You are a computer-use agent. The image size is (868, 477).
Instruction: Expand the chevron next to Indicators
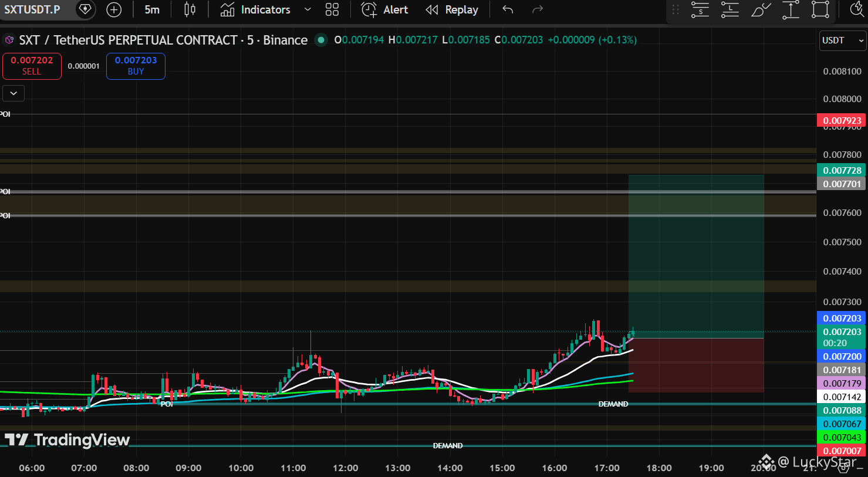tap(308, 9)
